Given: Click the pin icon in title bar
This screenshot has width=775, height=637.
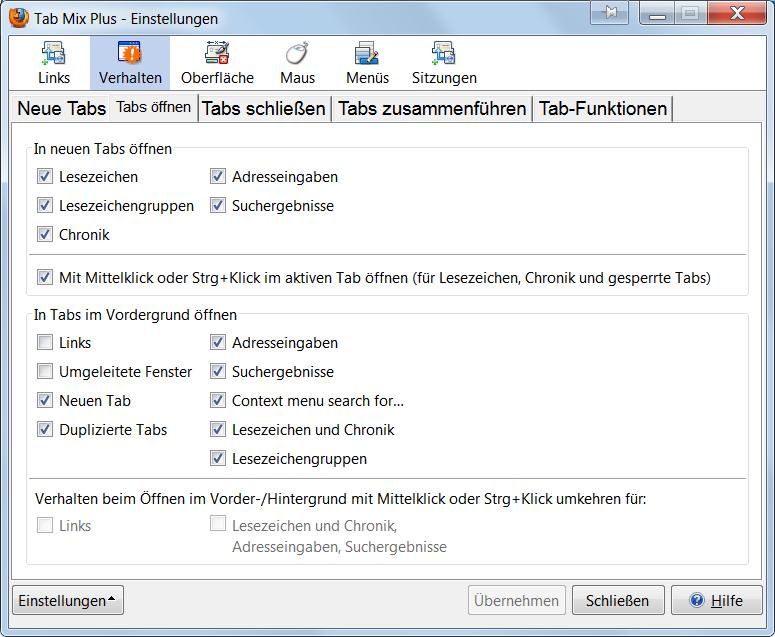Looking at the screenshot, I should (x=609, y=12).
